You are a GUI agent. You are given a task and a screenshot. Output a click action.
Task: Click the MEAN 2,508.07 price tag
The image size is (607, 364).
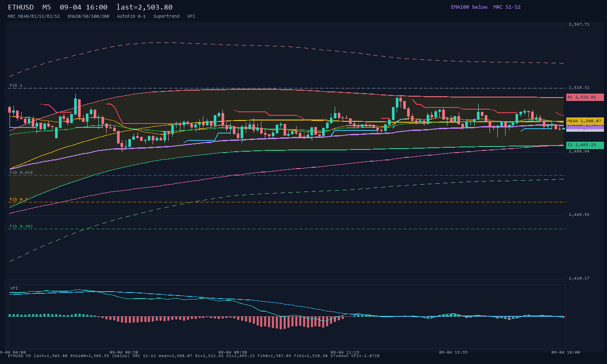(585, 121)
